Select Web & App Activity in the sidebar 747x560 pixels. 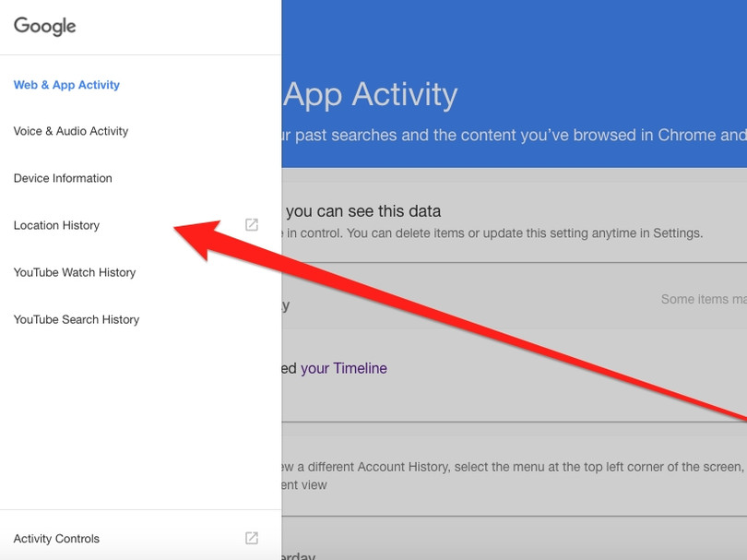click(66, 85)
